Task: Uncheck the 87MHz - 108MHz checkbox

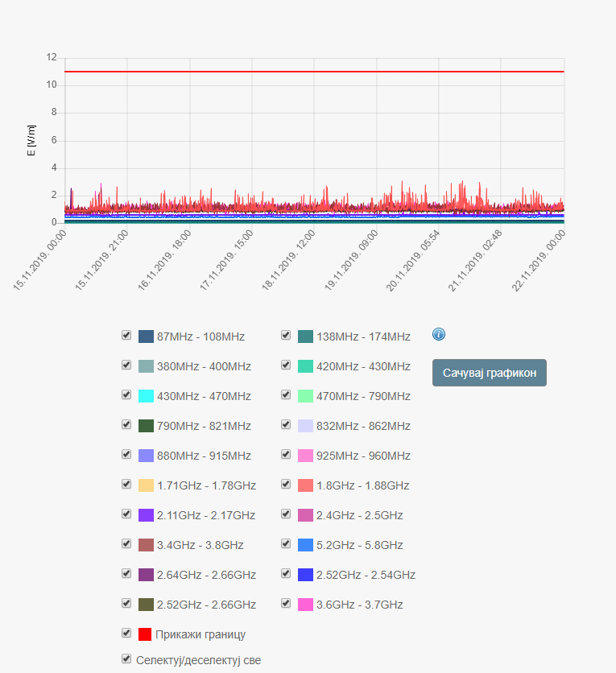Action: 126,336
